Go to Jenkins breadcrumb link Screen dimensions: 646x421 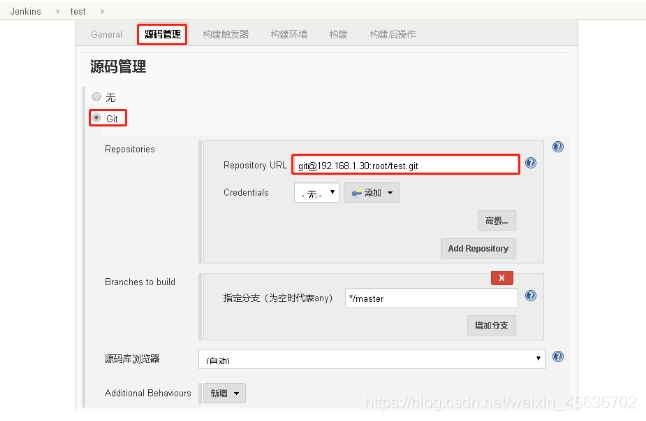tap(26, 12)
